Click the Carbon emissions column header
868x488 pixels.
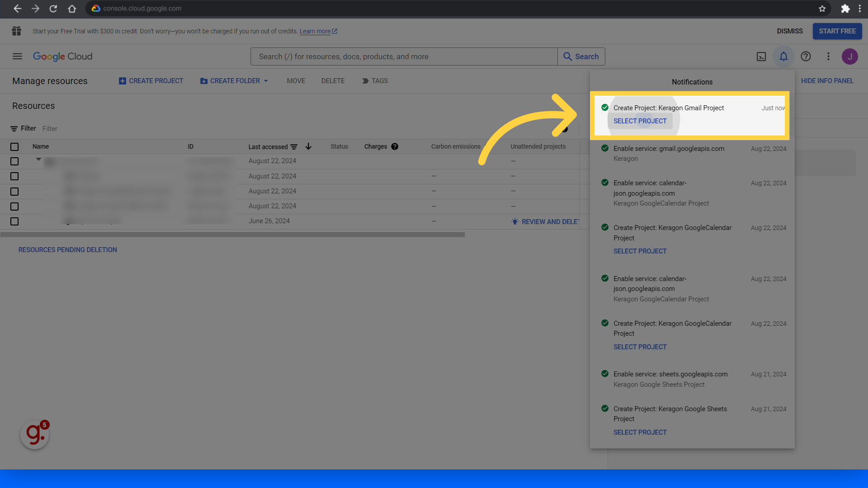tap(456, 146)
